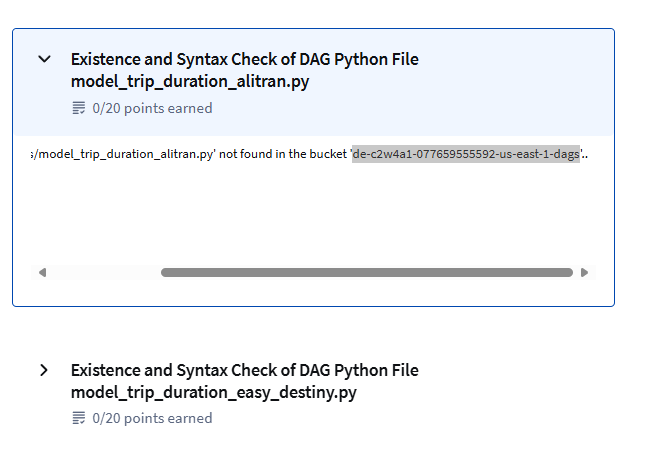The height and width of the screenshot is (466, 652).
Task: Click empty blue header area right of alitran title
Action: pyautogui.click(x=516, y=81)
